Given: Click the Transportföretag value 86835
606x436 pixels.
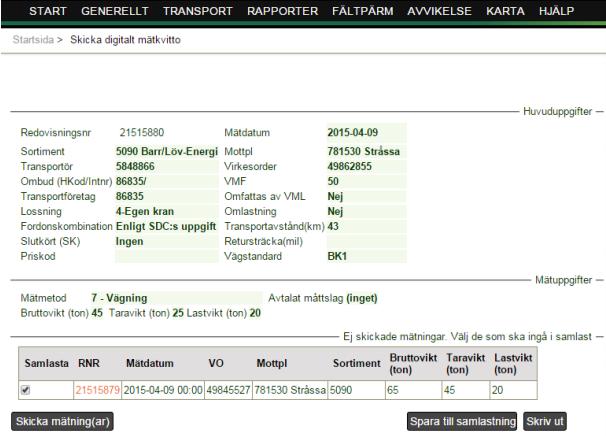Looking at the screenshot, I should tap(167, 196).
